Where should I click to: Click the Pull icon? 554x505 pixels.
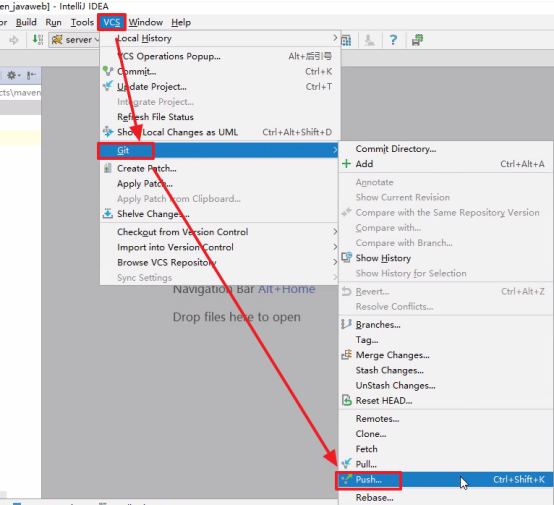(x=347, y=463)
